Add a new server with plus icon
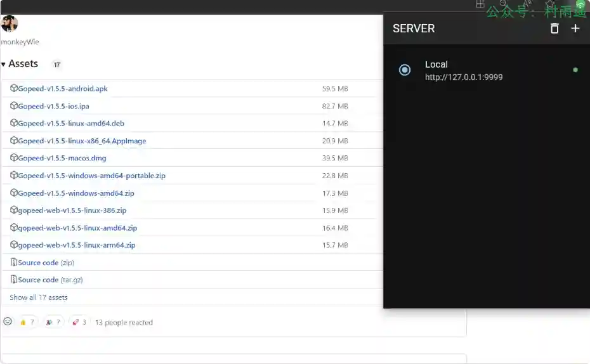Screen dimensions: 590x364 point(575,29)
